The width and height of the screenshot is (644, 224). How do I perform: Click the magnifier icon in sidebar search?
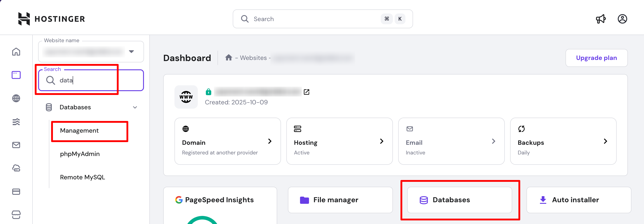click(50, 80)
